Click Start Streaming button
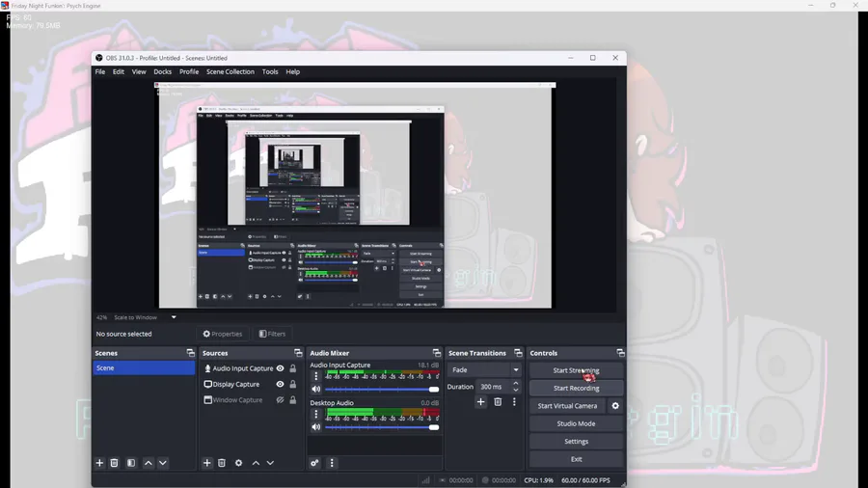The width and height of the screenshot is (868, 488). coord(576,370)
